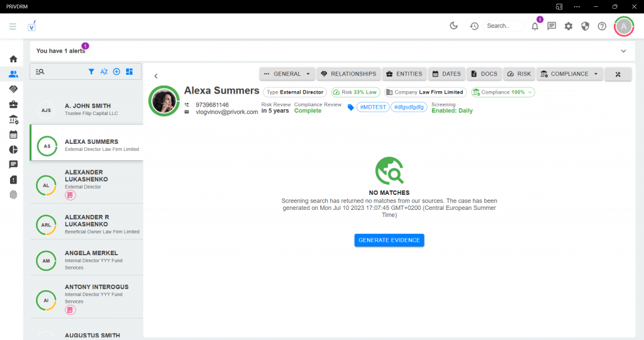The image size is (644, 340).
Task: Select the #MDTEST tag
Action: click(372, 107)
